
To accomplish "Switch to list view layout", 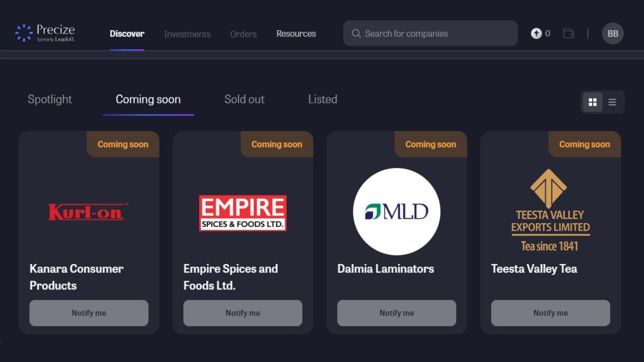I will pos(612,102).
